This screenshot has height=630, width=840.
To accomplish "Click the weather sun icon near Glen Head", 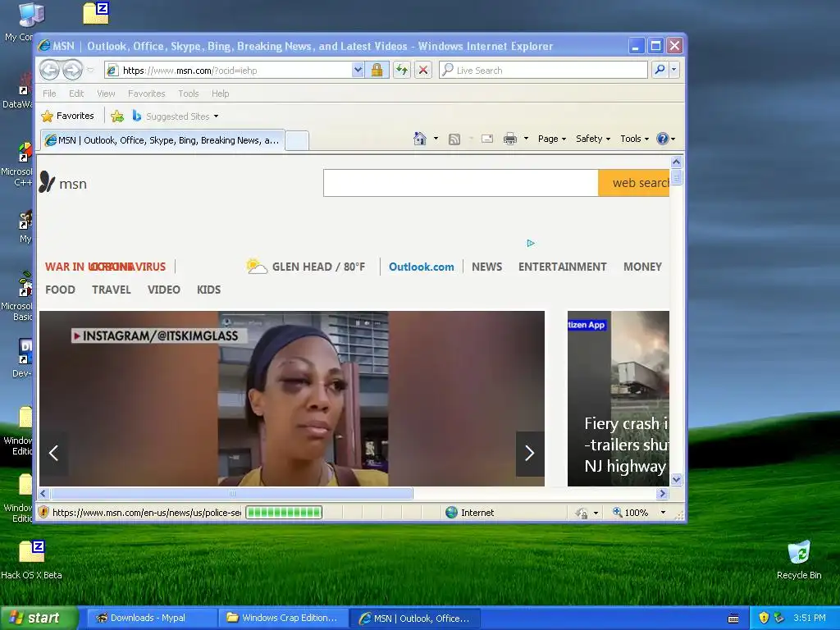I will coord(256,267).
